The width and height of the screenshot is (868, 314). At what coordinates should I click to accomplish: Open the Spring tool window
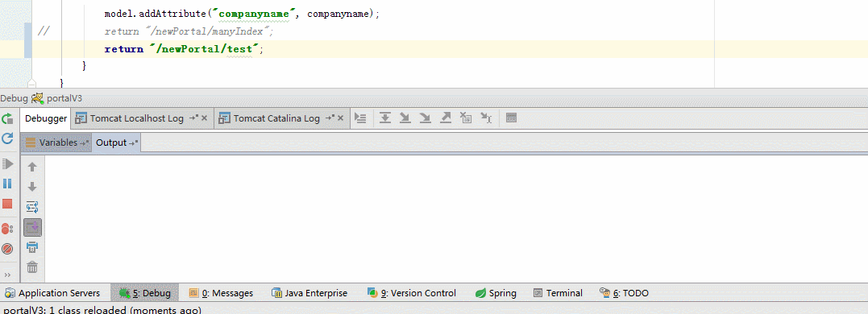coord(496,293)
